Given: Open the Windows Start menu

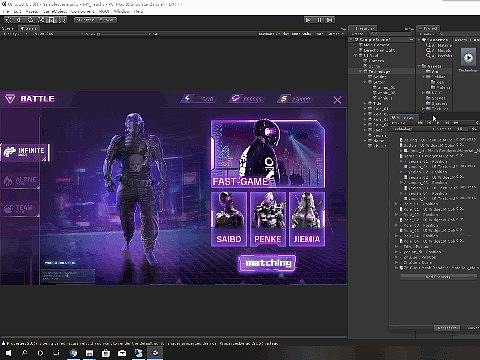Looking at the screenshot, I should pos(8,353).
